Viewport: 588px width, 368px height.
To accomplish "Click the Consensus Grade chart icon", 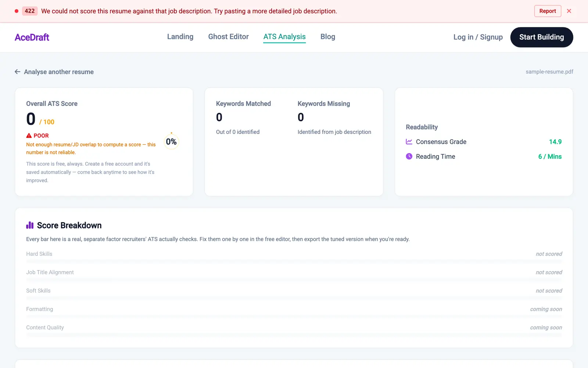I will [409, 142].
